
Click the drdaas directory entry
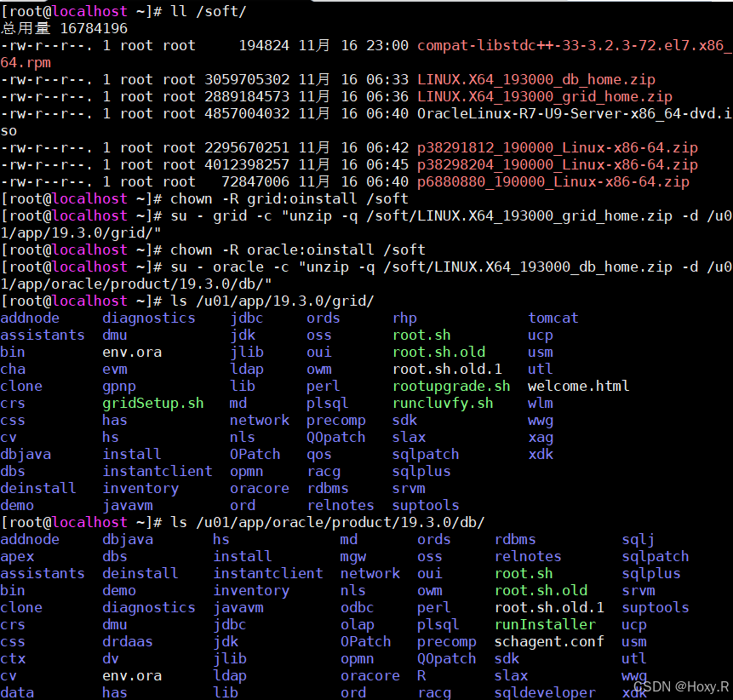pyautogui.click(x=128, y=641)
